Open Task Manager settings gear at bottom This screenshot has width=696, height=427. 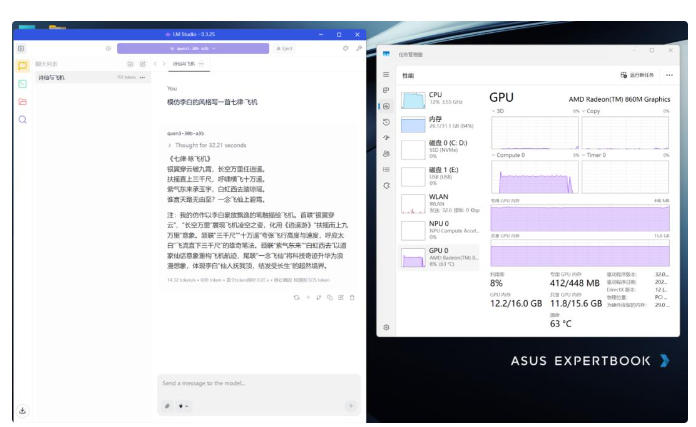click(x=386, y=327)
